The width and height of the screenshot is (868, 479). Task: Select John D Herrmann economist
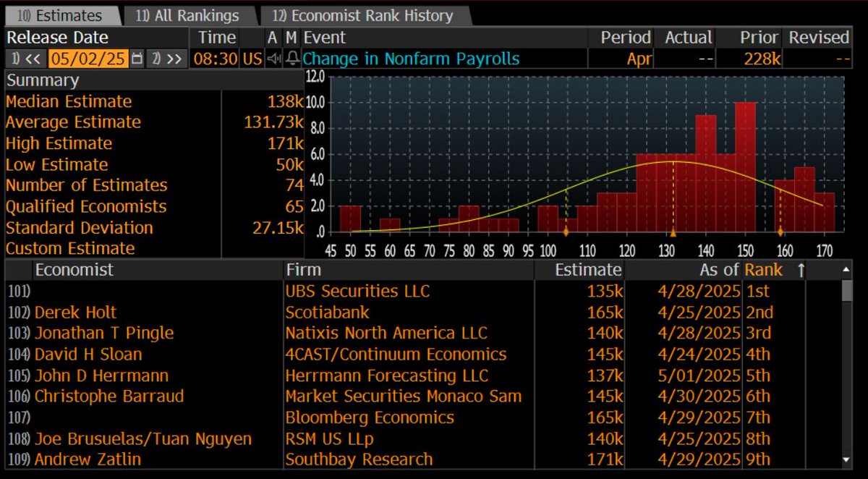tap(101, 376)
